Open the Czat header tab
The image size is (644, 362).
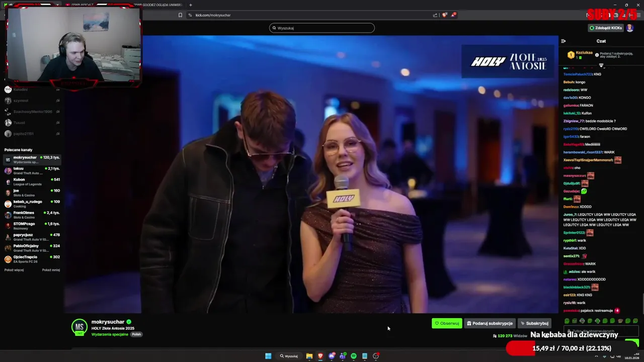point(601,41)
